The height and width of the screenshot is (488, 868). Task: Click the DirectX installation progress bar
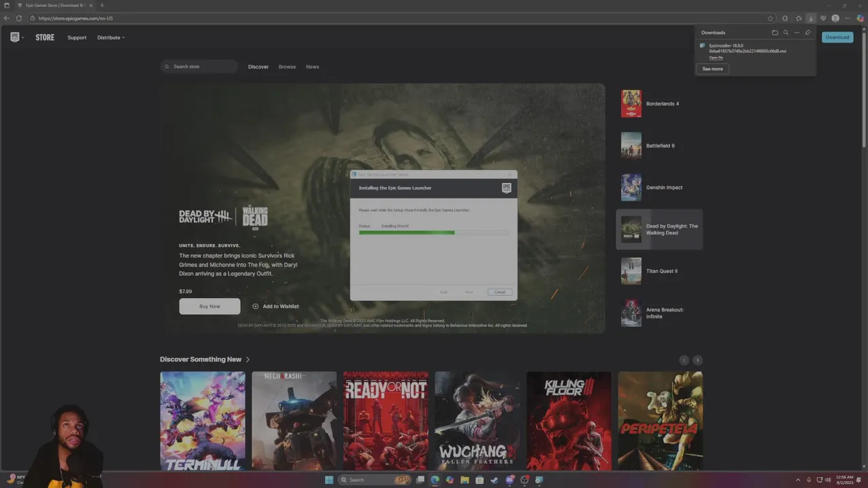pos(433,232)
